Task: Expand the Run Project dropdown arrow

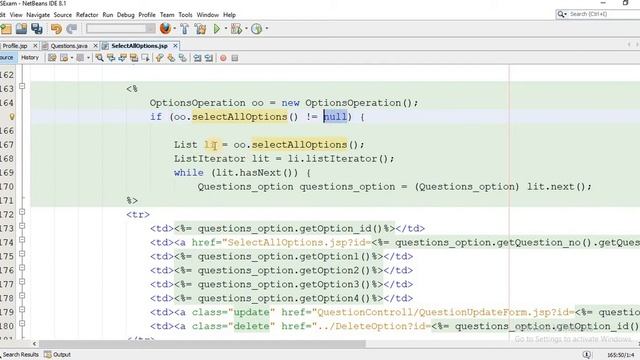Action: [225, 29]
